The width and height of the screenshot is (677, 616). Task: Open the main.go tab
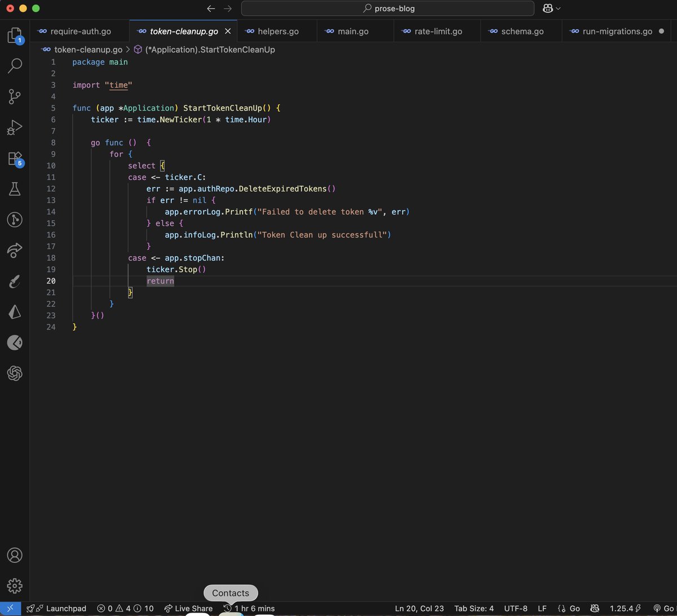[x=355, y=31]
